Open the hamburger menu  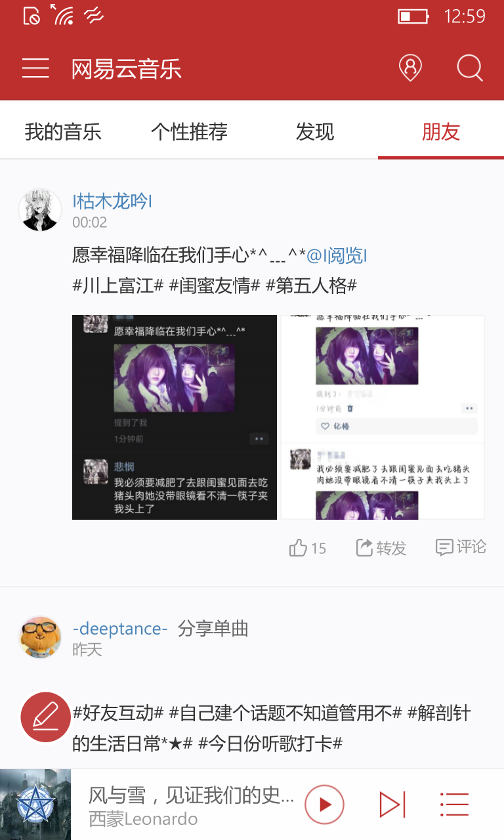(x=35, y=68)
